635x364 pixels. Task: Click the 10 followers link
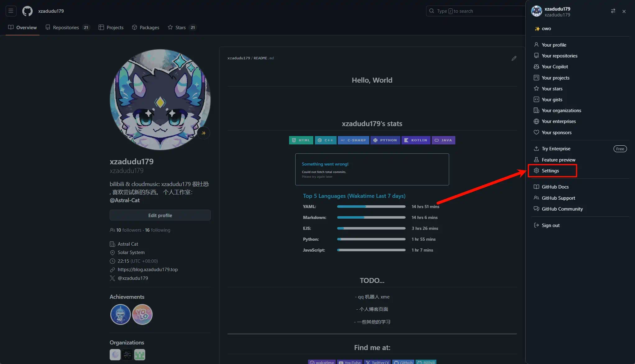[x=129, y=230]
